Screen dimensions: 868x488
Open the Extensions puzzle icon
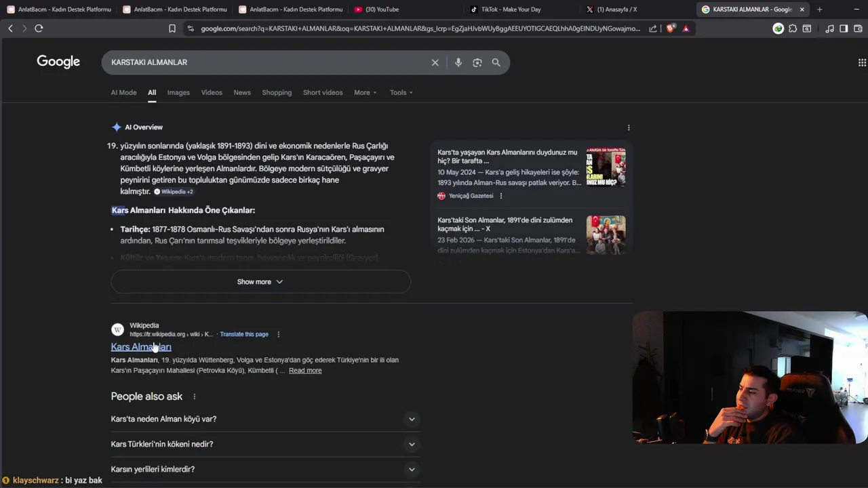pos(793,28)
